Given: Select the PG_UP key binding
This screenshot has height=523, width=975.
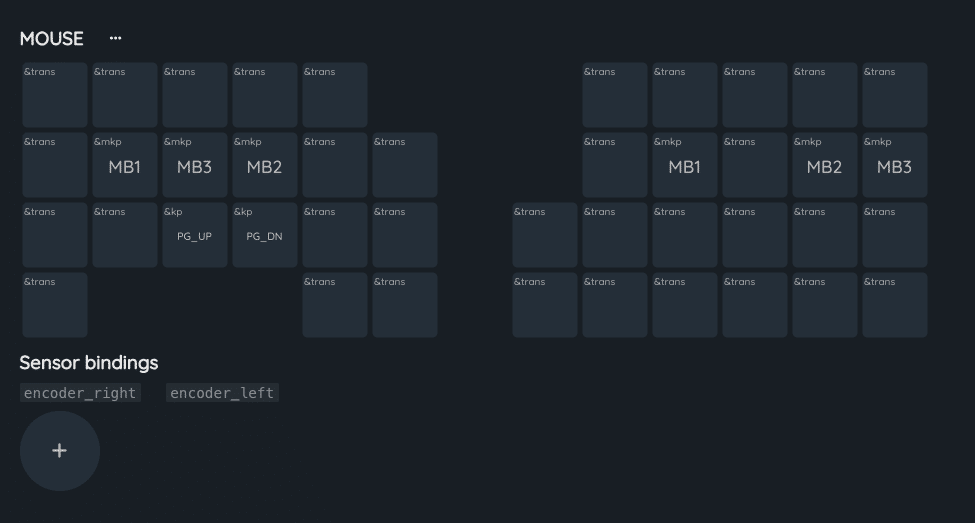Looking at the screenshot, I should (195, 235).
